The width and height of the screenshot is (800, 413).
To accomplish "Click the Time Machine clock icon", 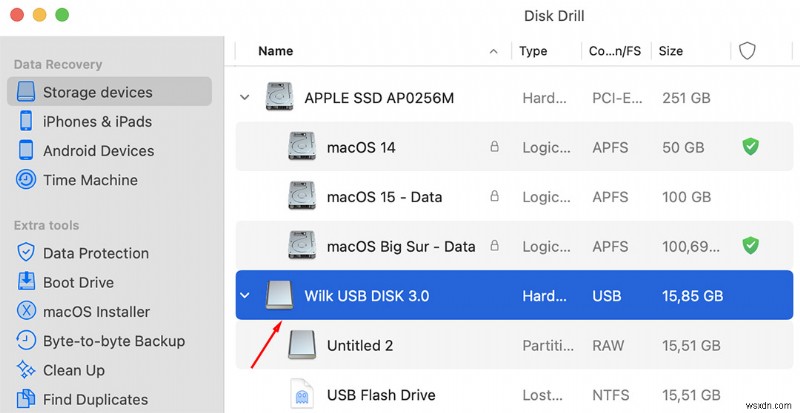I will click(x=26, y=180).
